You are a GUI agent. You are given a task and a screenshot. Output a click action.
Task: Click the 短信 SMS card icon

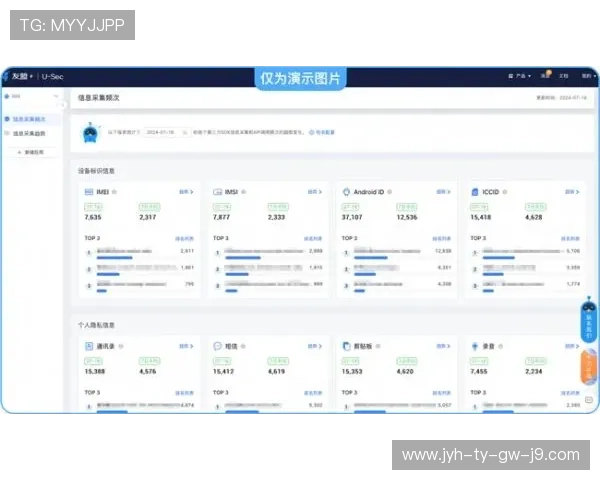(217, 346)
